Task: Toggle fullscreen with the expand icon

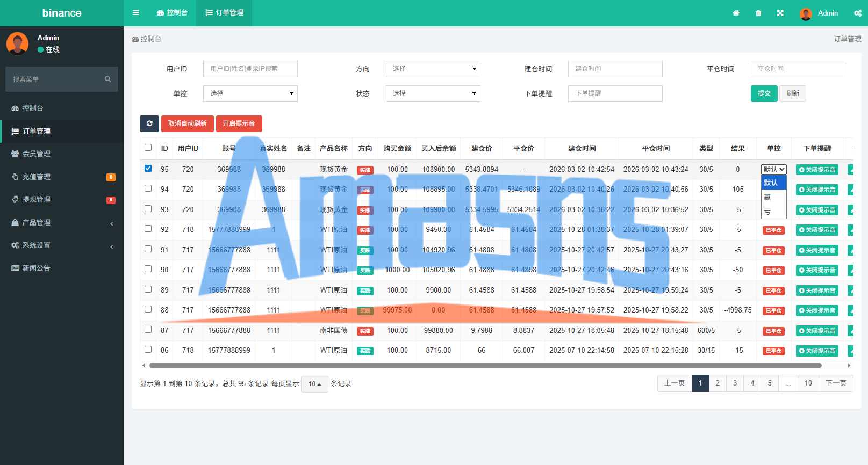Action: (x=780, y=13)
